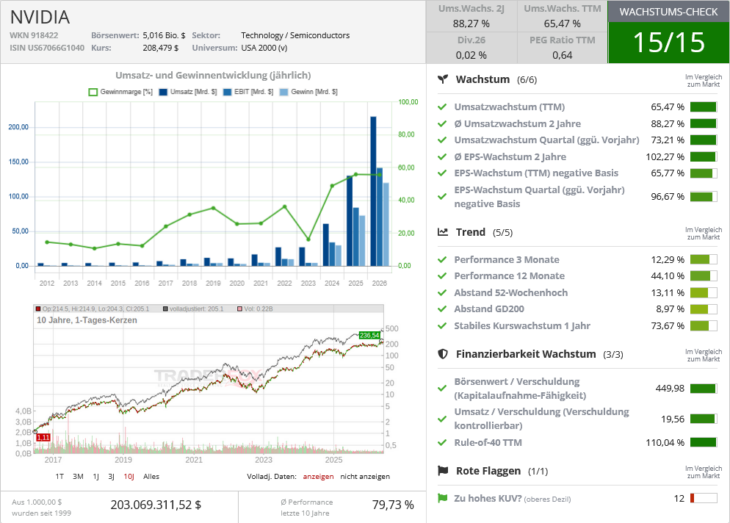This screenshot has width=730, height=523.
Task: Click the checkmark beside Stabiles Kurswachstum 1 Jahr
Action: pos(442,326)
